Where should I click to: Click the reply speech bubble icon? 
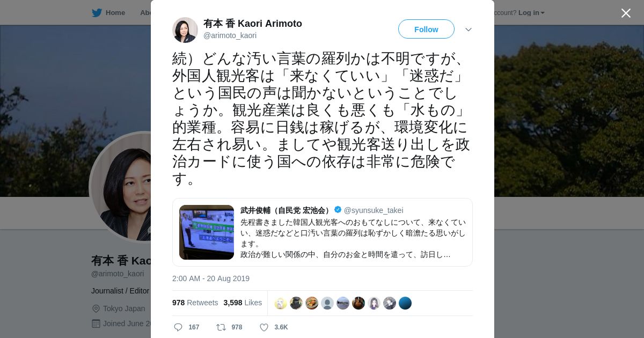point(179,327)
